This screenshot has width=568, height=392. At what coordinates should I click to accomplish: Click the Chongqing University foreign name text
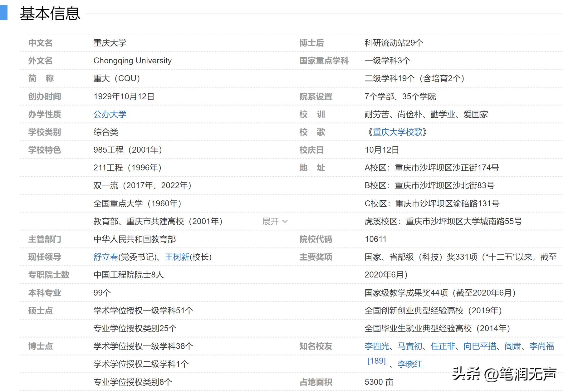[132, 61]
